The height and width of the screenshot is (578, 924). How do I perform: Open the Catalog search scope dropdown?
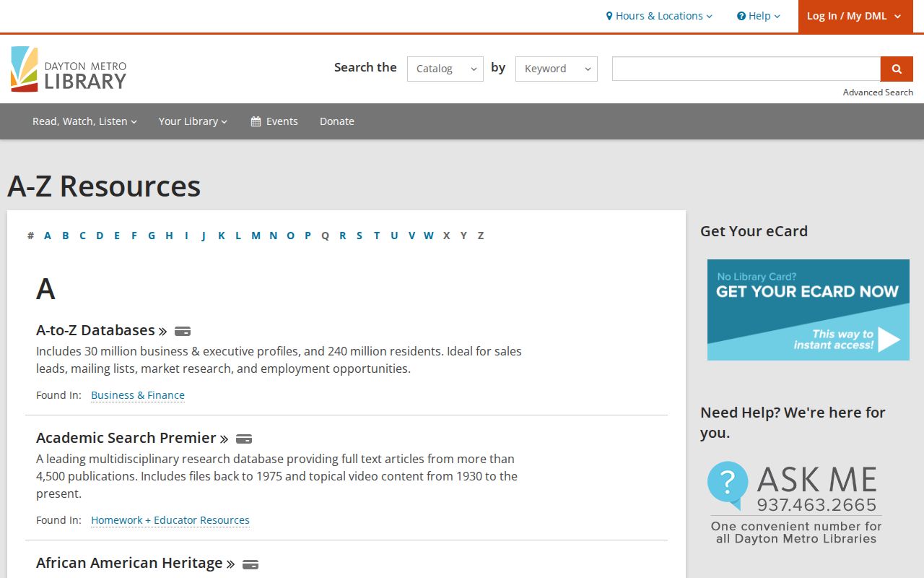(445, 69)
